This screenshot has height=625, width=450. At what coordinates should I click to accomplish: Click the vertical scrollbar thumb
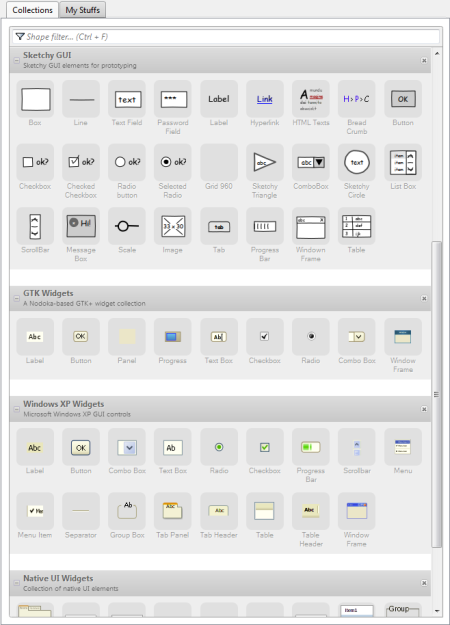point(437,394)
